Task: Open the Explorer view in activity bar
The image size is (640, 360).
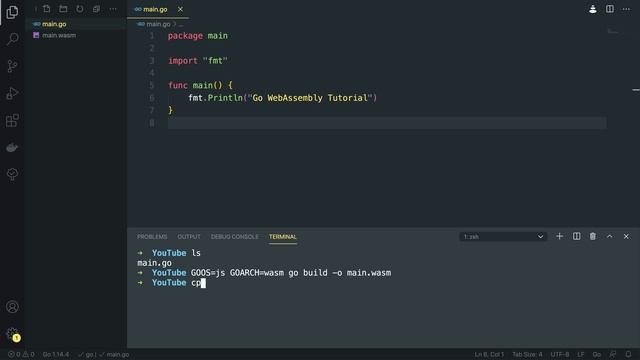Action: pyautogui.click(x=12, y=12)
